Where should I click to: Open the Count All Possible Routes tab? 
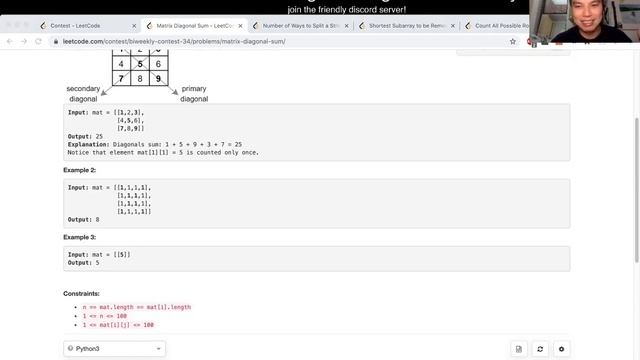tap(501, 26)
